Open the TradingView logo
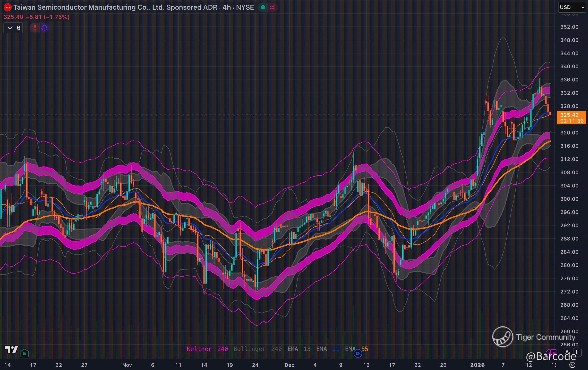Image resolution: width=588 pixels, height=370 pixels. click(11, 350)
